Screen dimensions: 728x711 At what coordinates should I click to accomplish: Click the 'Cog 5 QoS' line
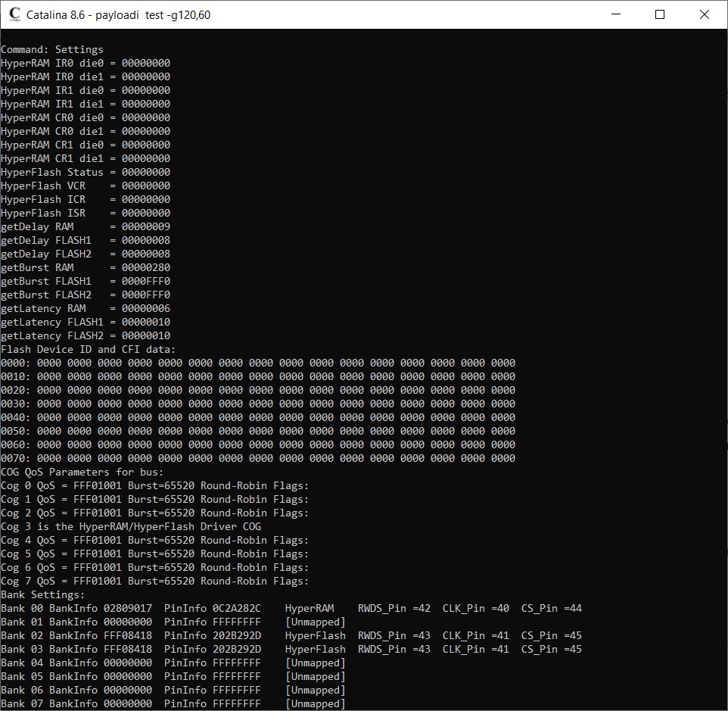(155, 554)
